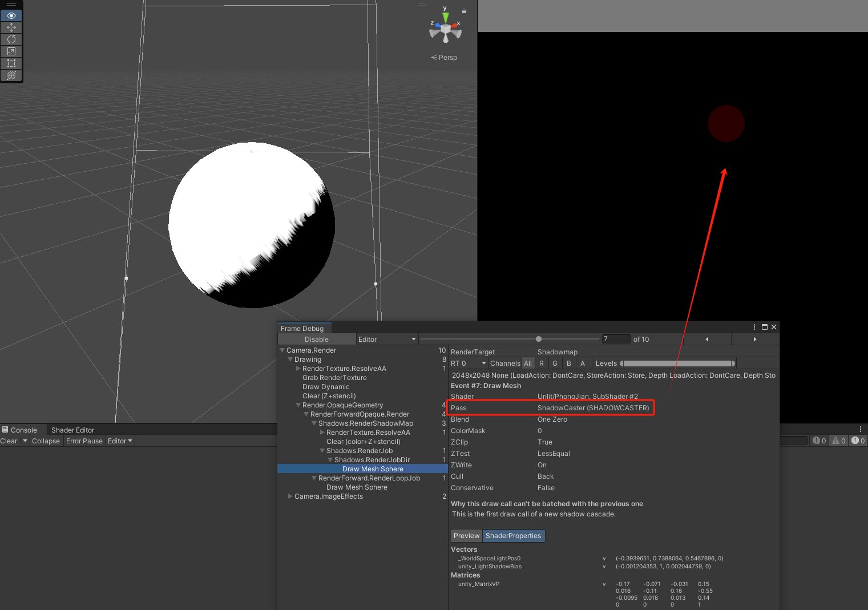
Task: Toggle info message filter in Console
Action: (819, 441)
